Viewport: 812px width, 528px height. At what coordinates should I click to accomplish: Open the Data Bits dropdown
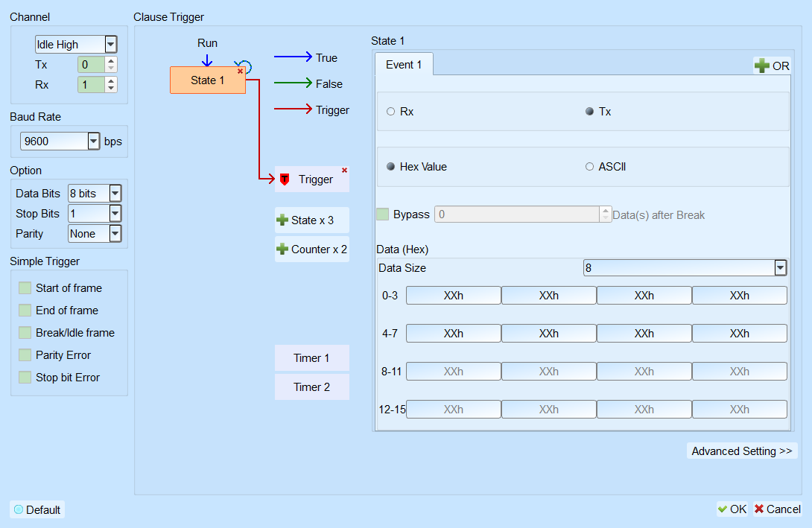pyautogui.click(x=115, y=193)
